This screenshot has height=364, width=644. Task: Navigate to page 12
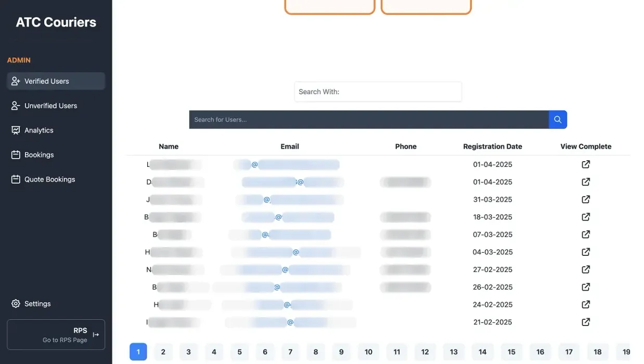[425, 352]
